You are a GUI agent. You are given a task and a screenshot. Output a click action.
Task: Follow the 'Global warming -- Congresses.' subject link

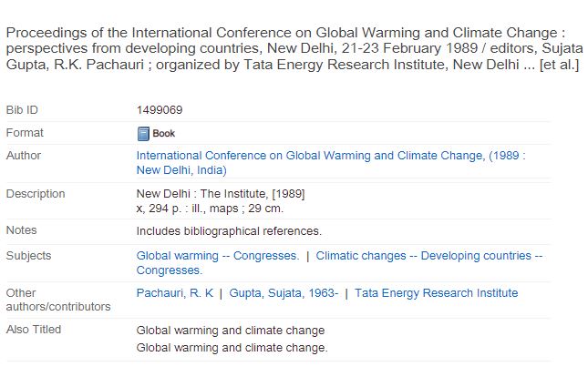(218, 256)
